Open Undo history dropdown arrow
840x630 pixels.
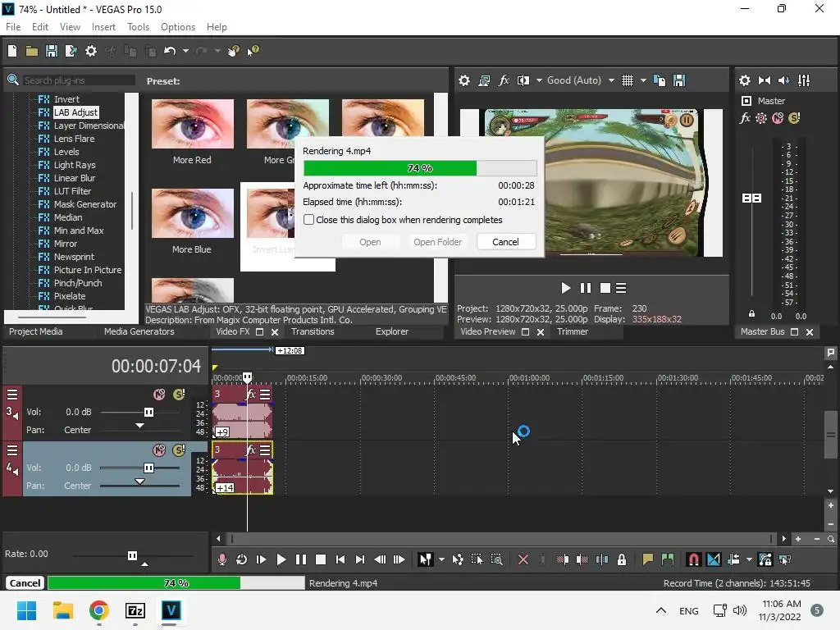[x=185, y=51]
